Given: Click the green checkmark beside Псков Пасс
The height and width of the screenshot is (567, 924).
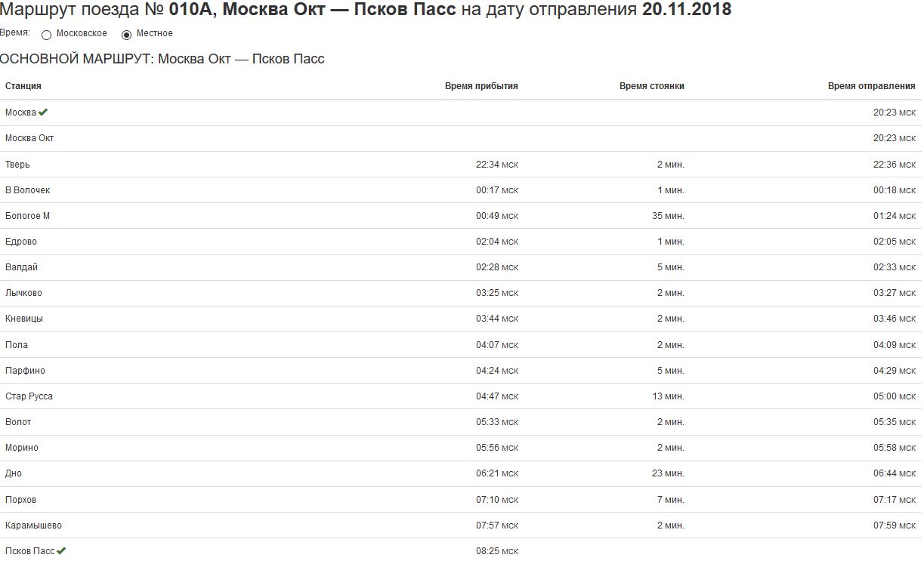Looking at the screenshot, I should [61, 551].
